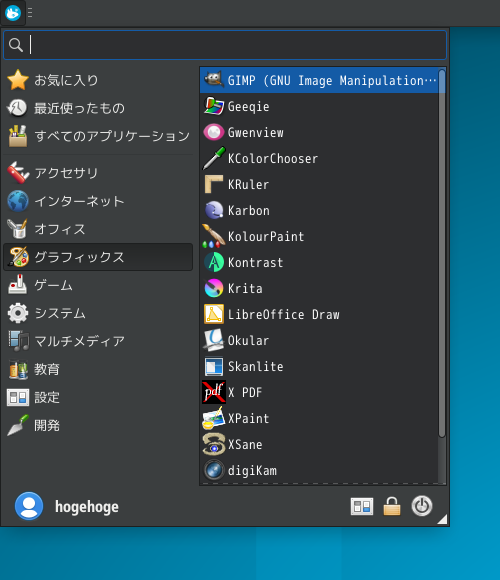Select マルチメディア category

(x=98, y=341)
